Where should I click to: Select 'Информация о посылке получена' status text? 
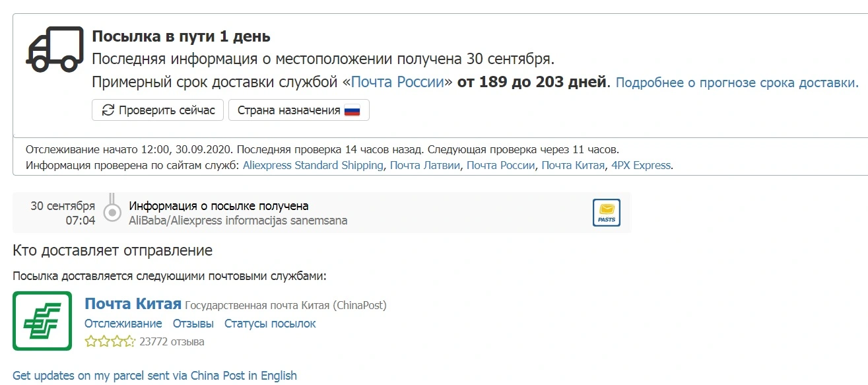218,206
